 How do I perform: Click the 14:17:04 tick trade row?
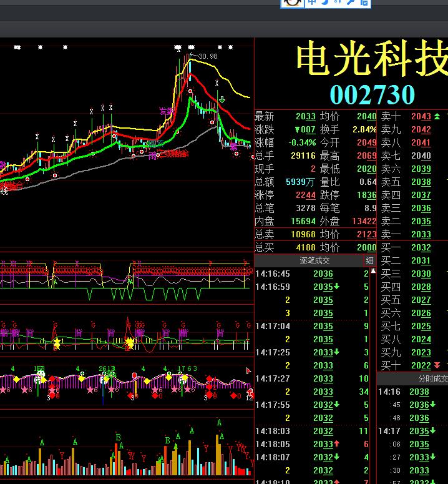(x=312, y=326)
